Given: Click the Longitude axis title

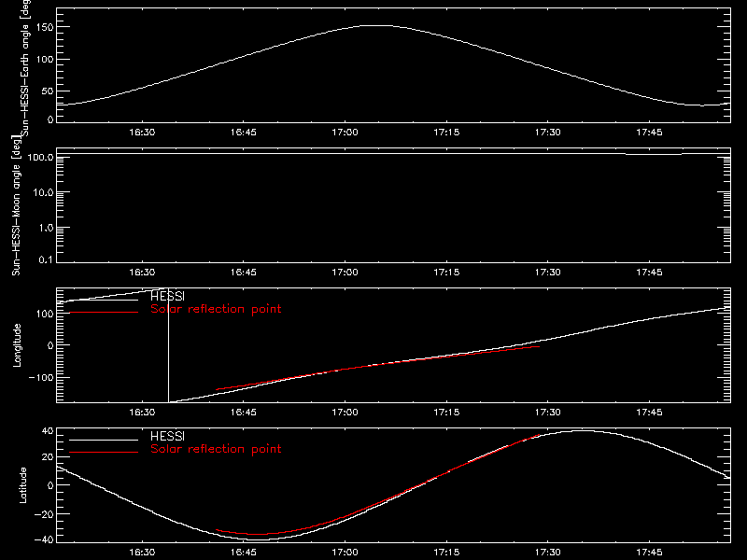Looking at the screenshot, I should click(x=17, y=345).
